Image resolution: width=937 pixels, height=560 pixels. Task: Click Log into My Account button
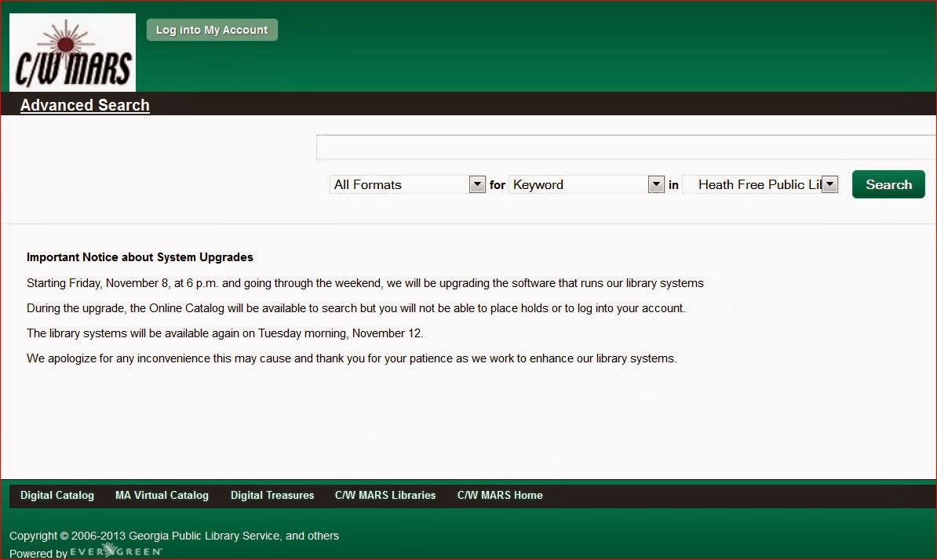point(212,30)
